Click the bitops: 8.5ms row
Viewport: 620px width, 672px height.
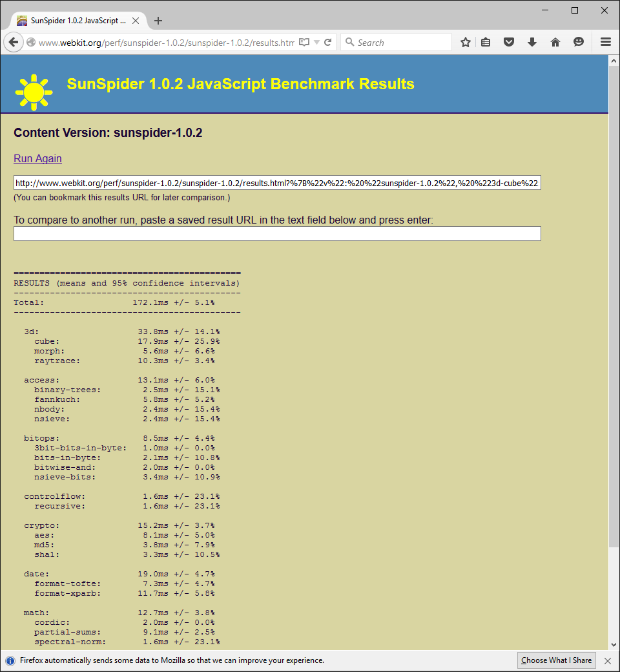[x=119, y=439]
